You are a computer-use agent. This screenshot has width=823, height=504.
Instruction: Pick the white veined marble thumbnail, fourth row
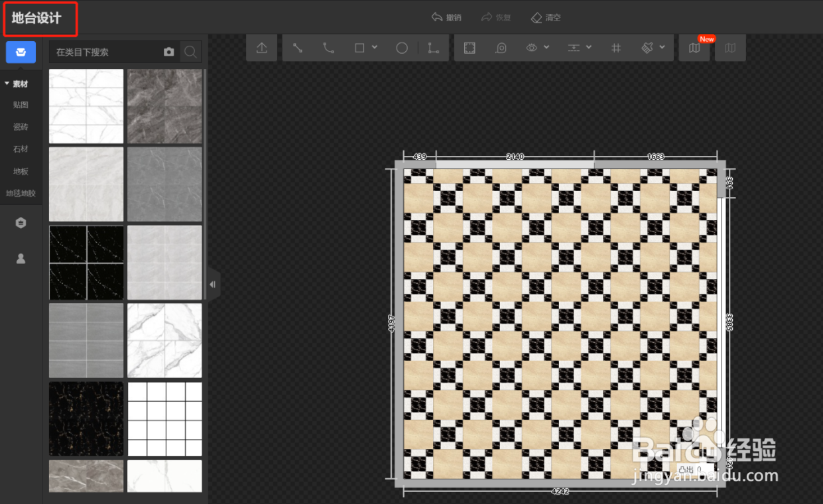(164, 341)
